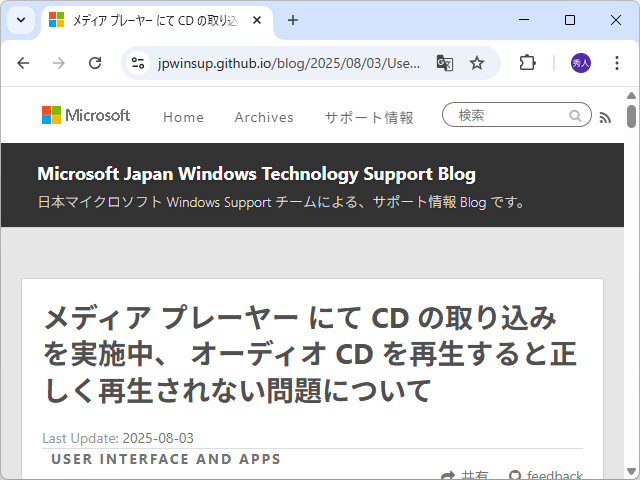Image resolution: width=640 pixels, height=480 pixels.
Task: Click the scrollbar down arrow
Action: pyautogui.click(x=631, y=471)
